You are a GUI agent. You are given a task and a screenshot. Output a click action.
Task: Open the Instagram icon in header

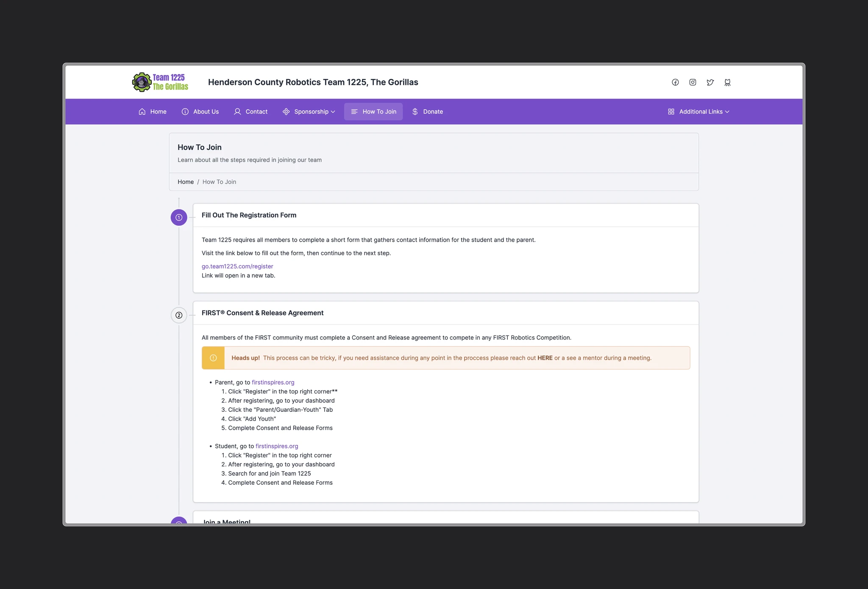[693, 82]
